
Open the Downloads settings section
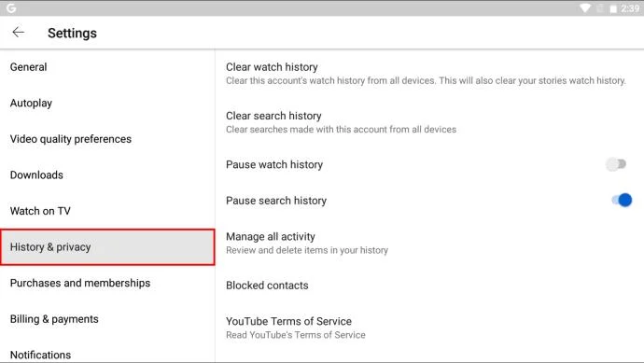point(107,175)
